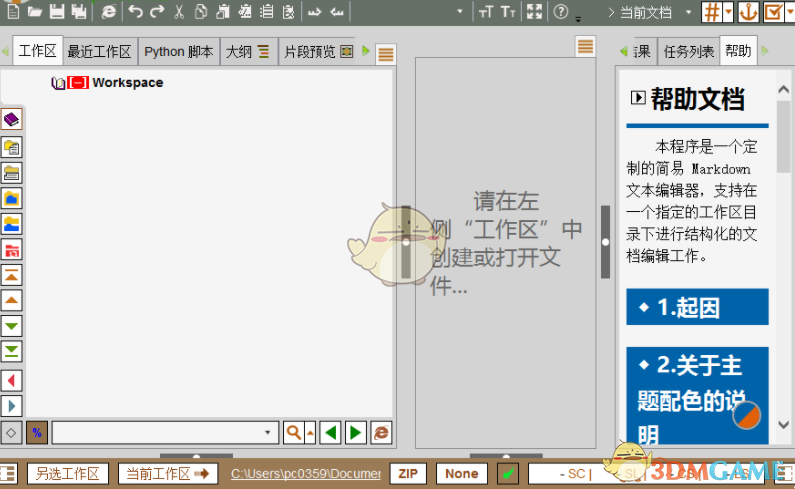Image resolution: width=795 pixels, height=489 pixels.
Task: Click the 另选工作区 button
Action: coord(67,474)
